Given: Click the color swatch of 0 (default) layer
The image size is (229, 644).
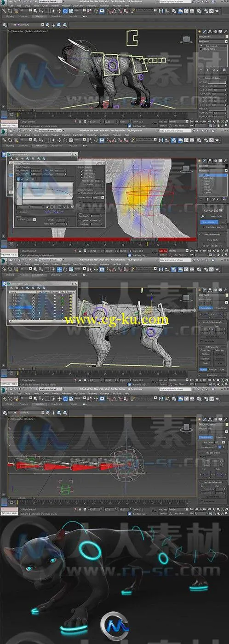Looking at the screenshot, I should click(x=62, y=295).
